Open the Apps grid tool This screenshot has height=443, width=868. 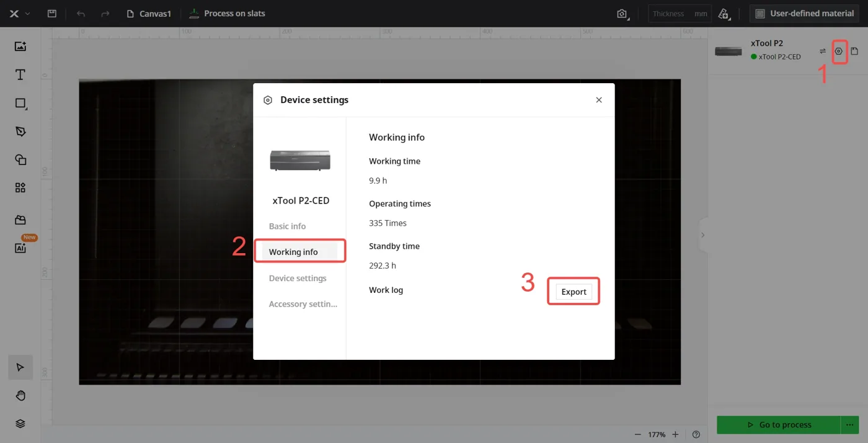pyautogui.click(x=20, y=187)
